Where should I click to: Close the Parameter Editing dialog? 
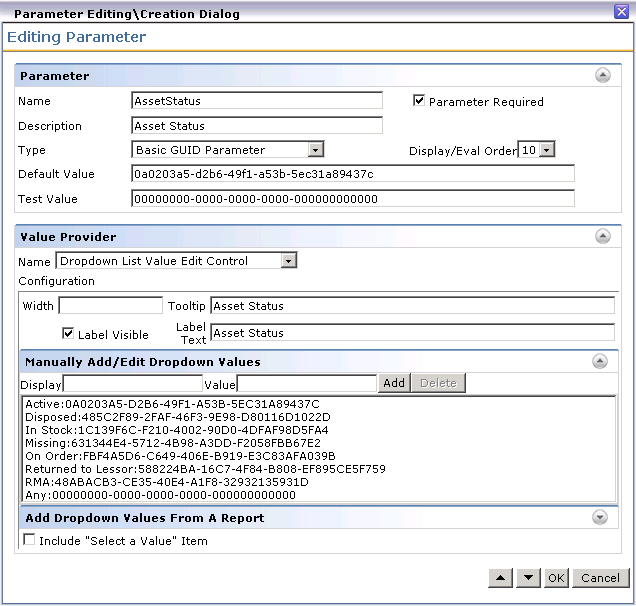coord(621,11)
